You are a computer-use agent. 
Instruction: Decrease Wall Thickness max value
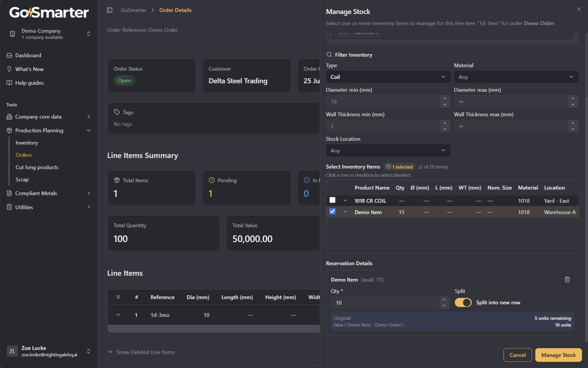pos(573,129)
